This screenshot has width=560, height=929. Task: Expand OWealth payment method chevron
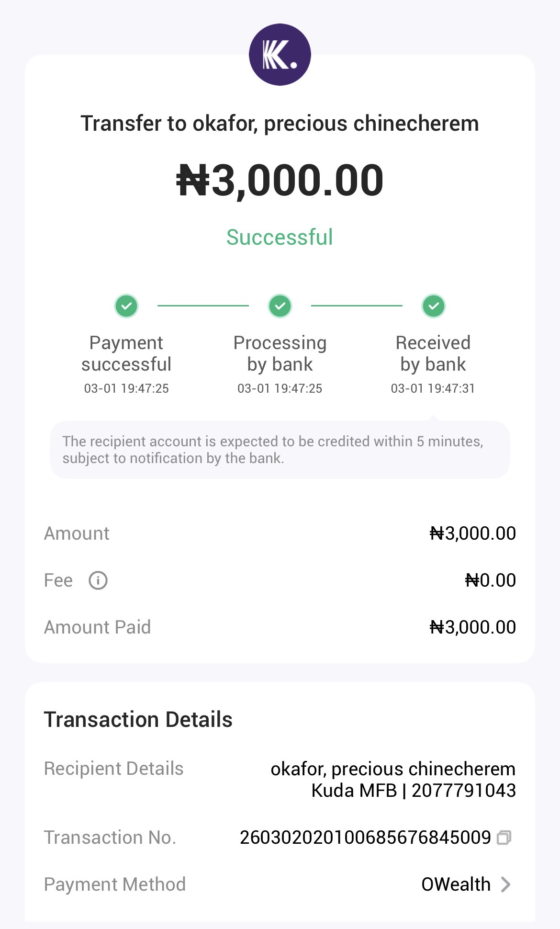click(x=505, y=884)
